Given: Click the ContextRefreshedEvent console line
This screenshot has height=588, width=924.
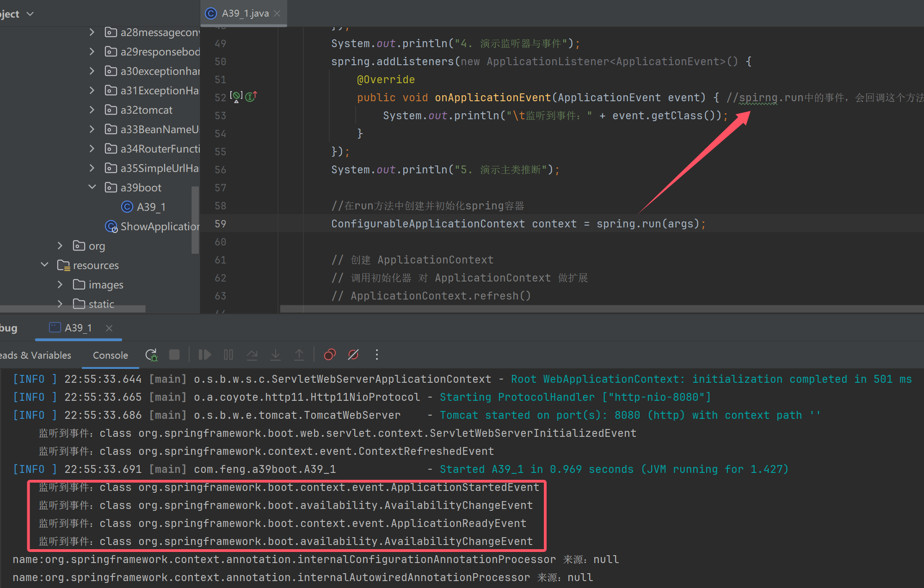Looking at the screenshot, I should click(x=266, y=451).
